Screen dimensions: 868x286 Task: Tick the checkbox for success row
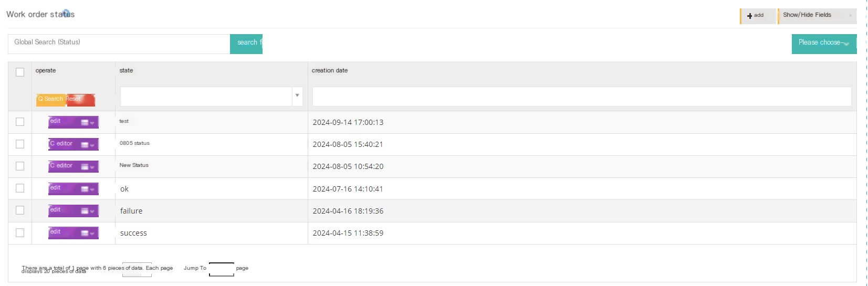point(20,232)
